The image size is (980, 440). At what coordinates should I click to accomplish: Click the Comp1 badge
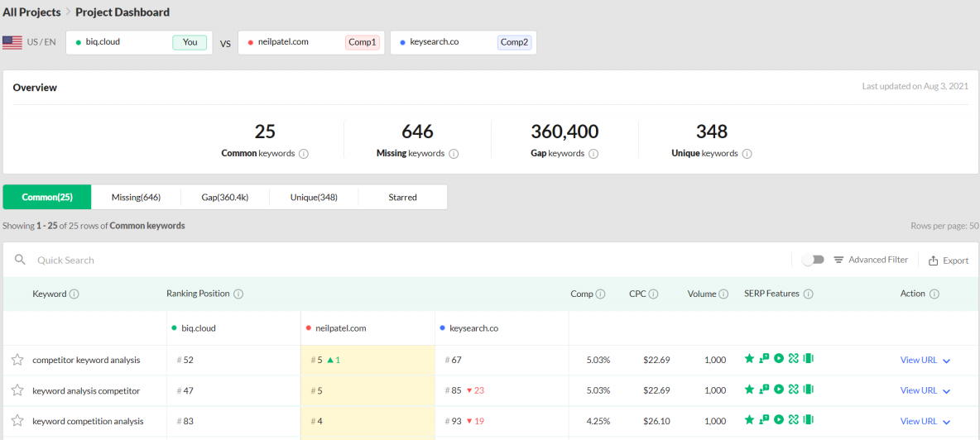pos(363,42)
